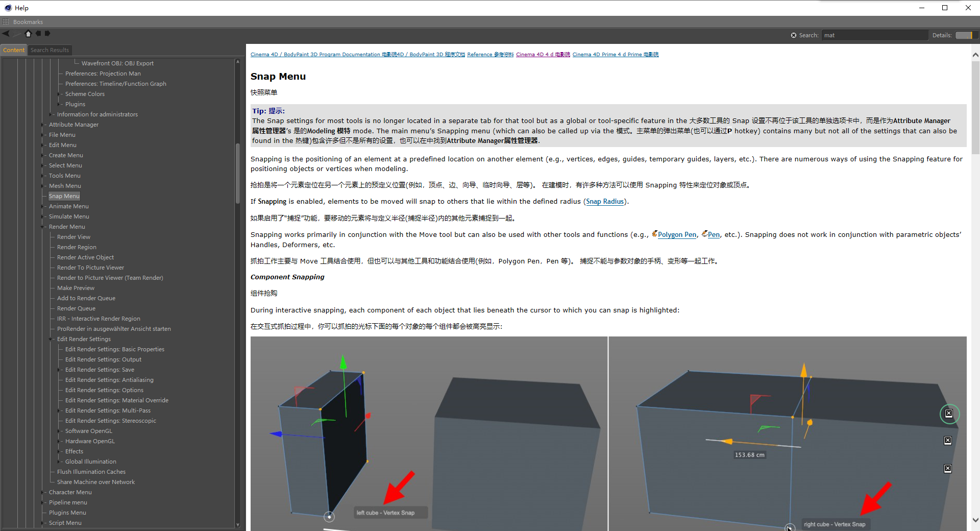
Task: Follow the Snap Radius link
Action: coord(605,202)
